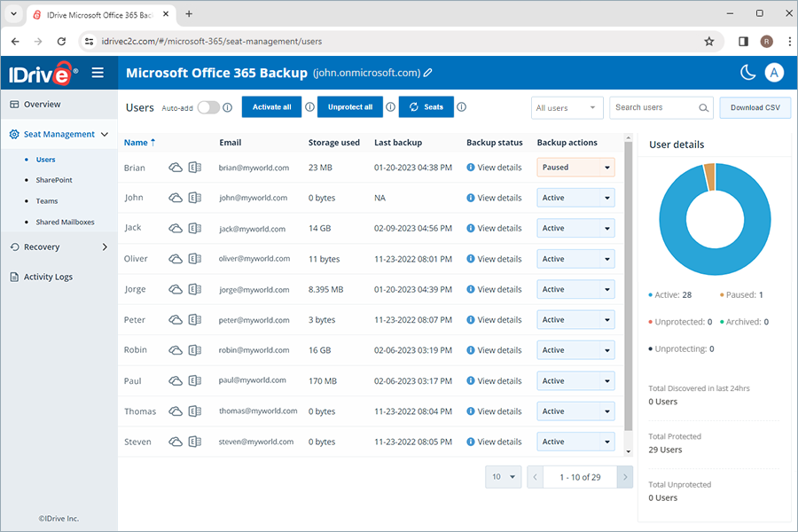The height and width of the screenshot is (532, 798).
Task: Open the account avatar A
Action: point(774,73)
